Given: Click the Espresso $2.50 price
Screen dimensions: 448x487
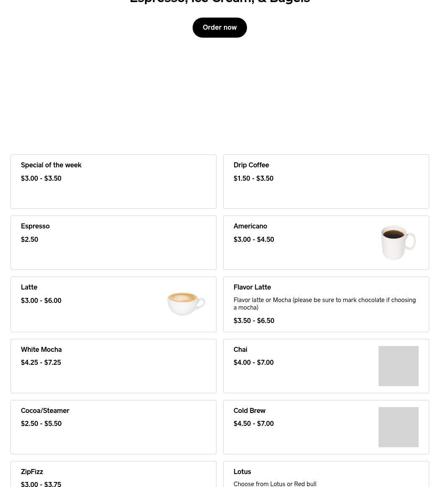Looking at the screenshot, I should click(30, 239).
